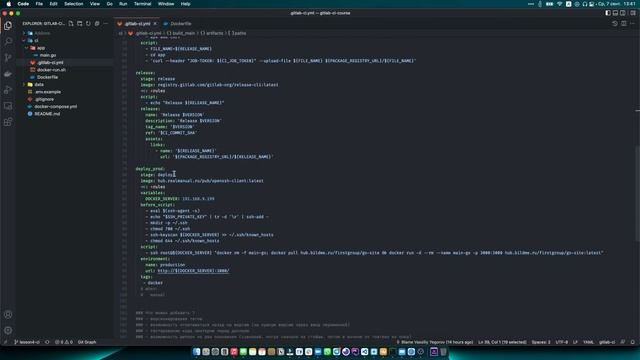Open the View menu
The width and height of the screenshot is (640, 360).
point(95,4)
